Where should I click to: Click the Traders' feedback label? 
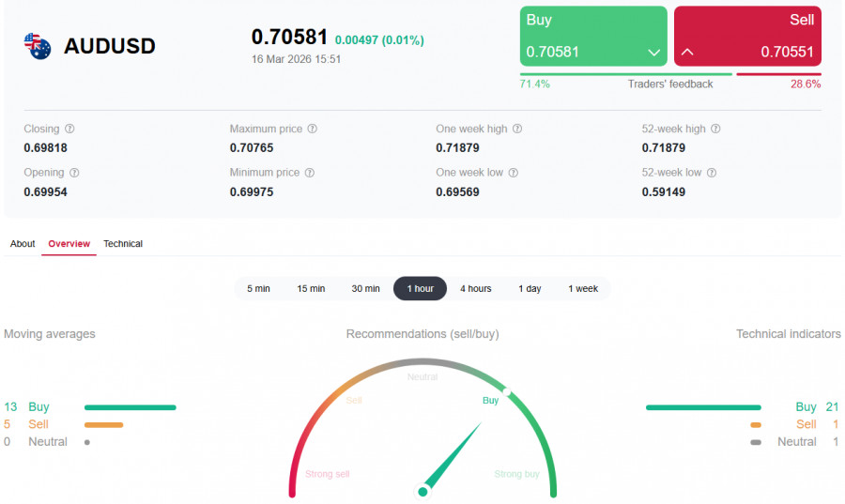pyautogui.click(x=669, y=84)
